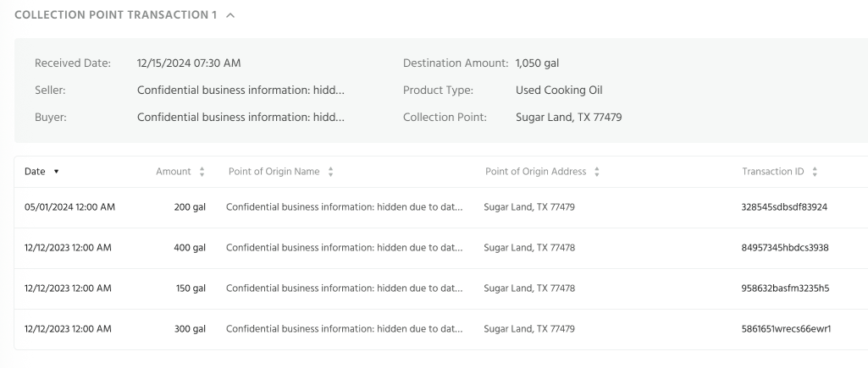Screen dimensions: 868x368
Task: Click the truncated Buyer confidential value
Action: [240, 117]
